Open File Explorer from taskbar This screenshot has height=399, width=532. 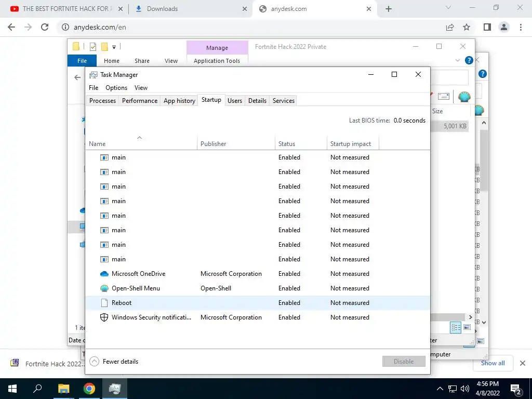click(63, 389)
